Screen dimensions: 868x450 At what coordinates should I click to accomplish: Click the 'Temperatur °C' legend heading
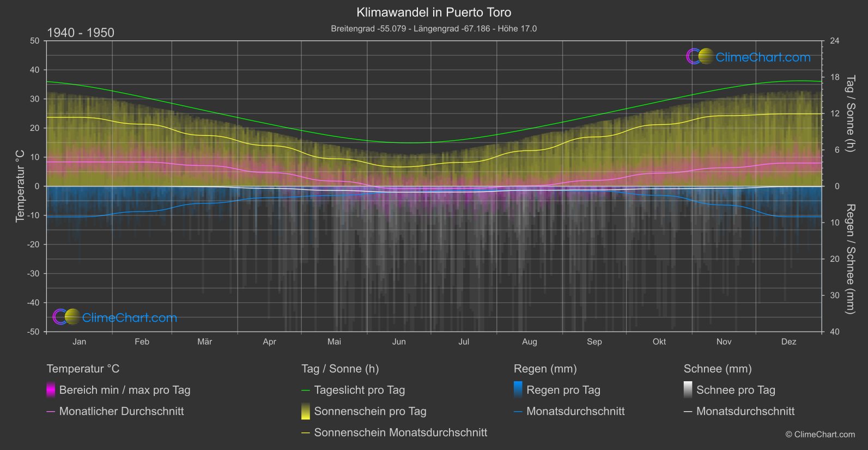83,369
